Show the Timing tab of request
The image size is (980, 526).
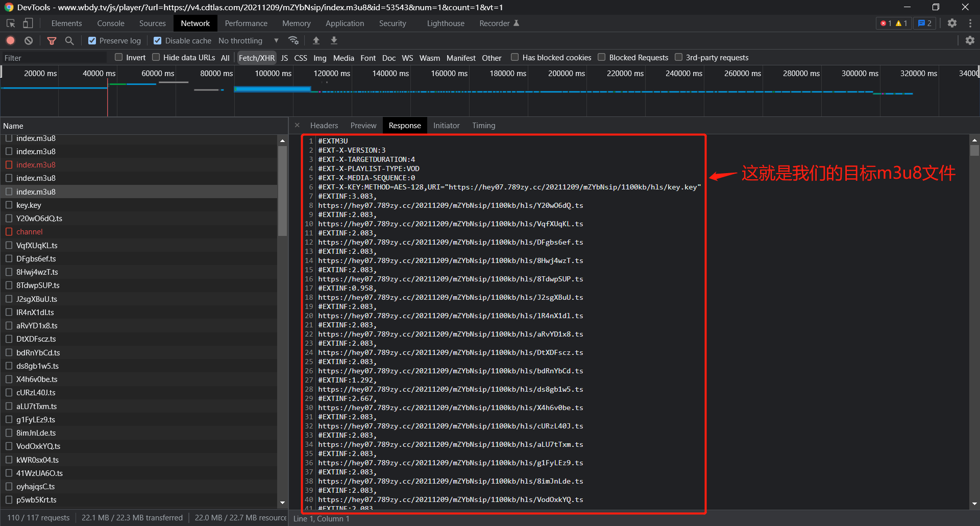483,126
